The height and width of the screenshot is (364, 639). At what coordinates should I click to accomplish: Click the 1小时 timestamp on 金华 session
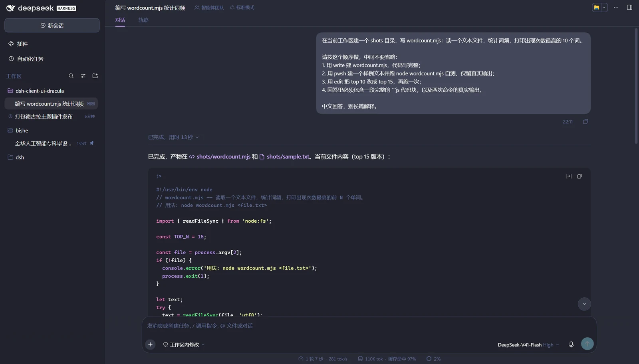(x=81, y=143)
